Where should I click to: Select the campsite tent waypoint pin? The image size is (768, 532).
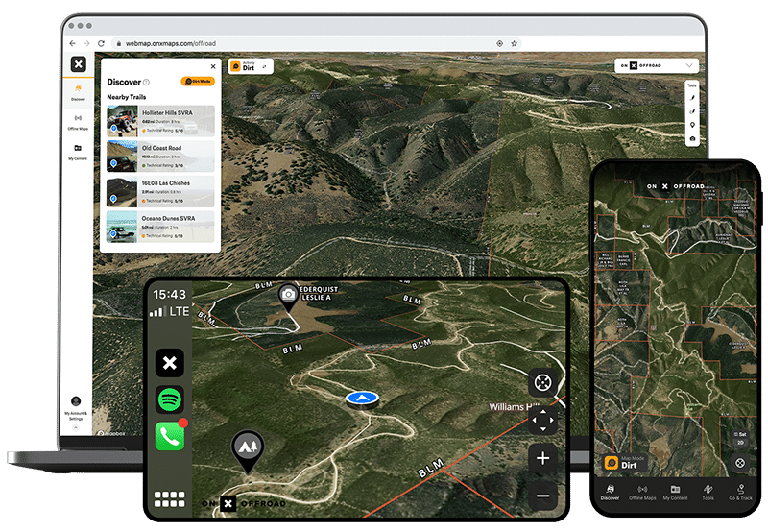point(247,447)
